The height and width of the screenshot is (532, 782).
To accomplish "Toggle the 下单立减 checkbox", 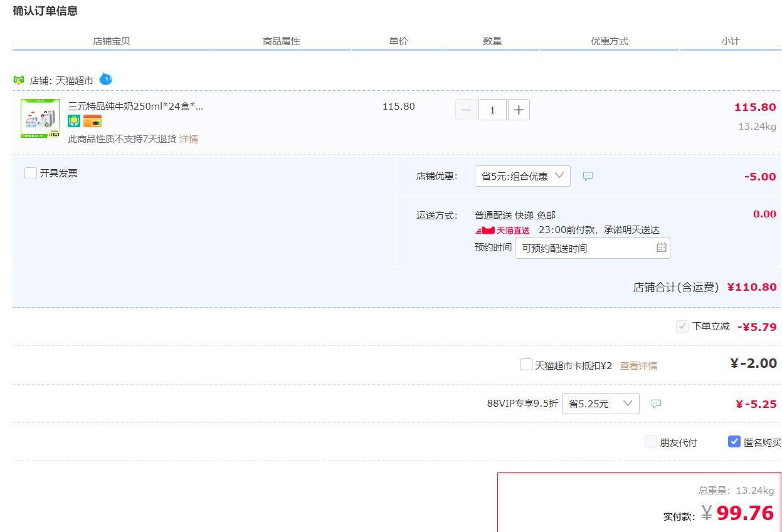I will [682, 326].
